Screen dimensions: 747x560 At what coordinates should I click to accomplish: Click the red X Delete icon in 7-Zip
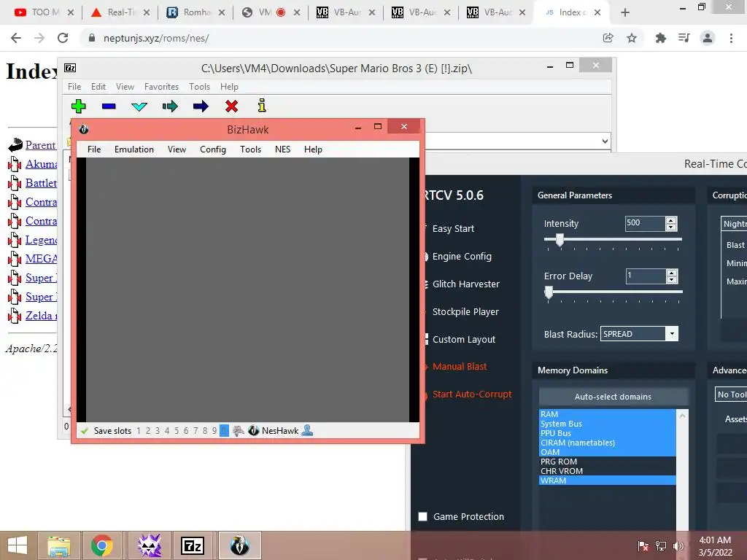click(x=231, y=106)
